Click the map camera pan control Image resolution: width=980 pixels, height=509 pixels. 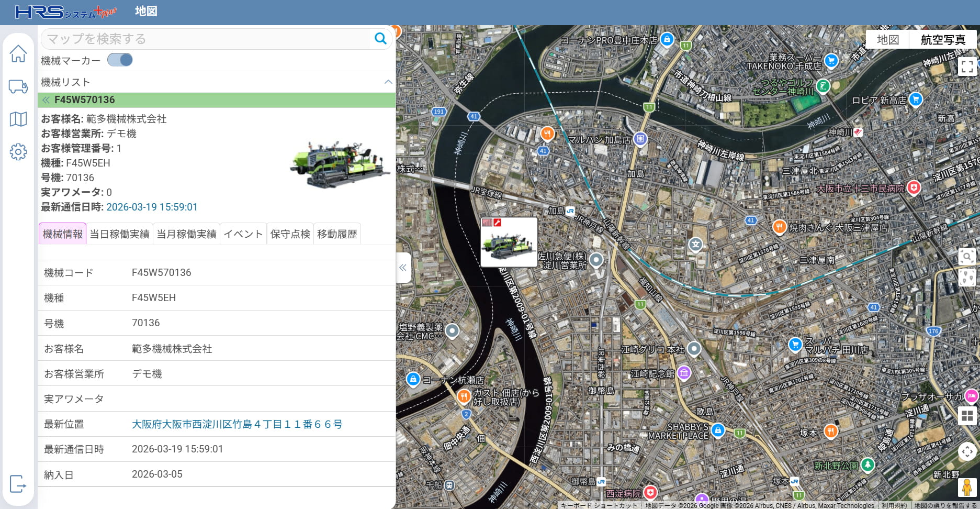coord(967,451)
